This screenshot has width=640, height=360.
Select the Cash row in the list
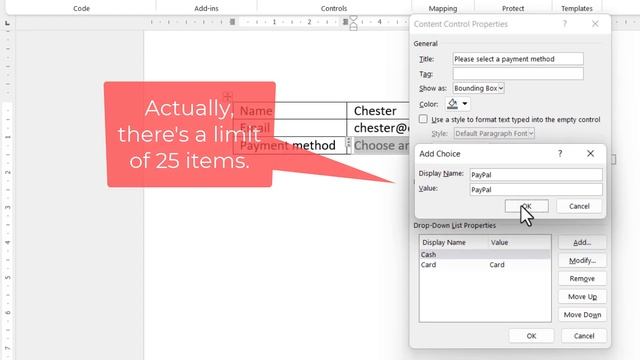pyautogui.click(x=485, y=254)
